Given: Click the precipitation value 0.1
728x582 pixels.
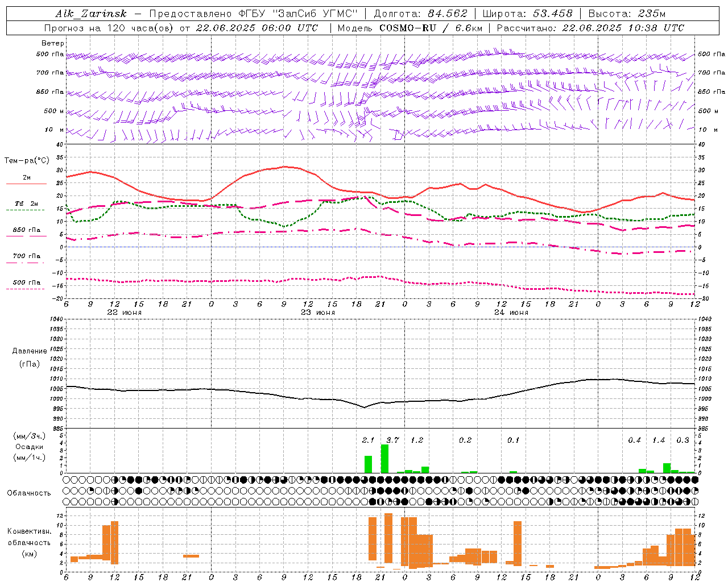Looking at the screenshot, I should pos(514,440).
